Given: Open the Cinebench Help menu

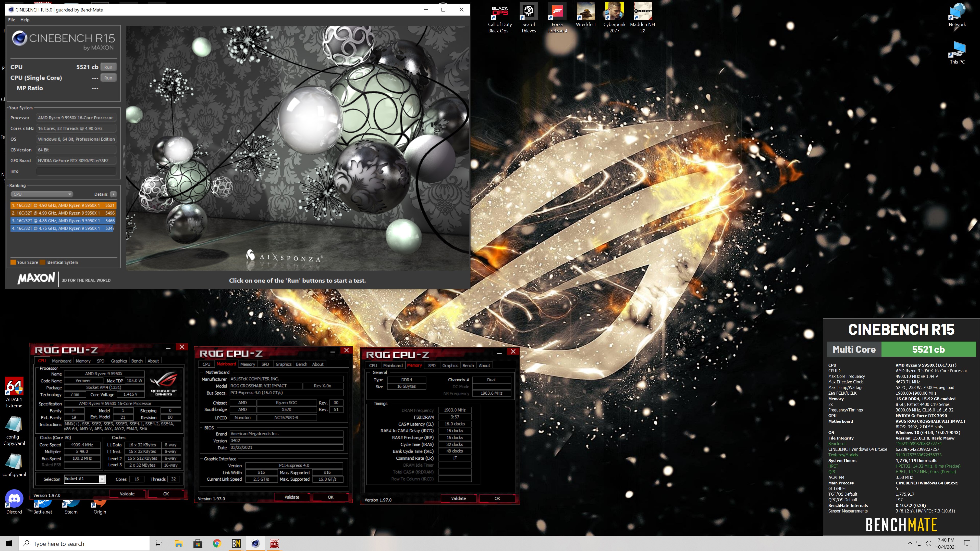Looking at the screenshot, I should (25, 20).
